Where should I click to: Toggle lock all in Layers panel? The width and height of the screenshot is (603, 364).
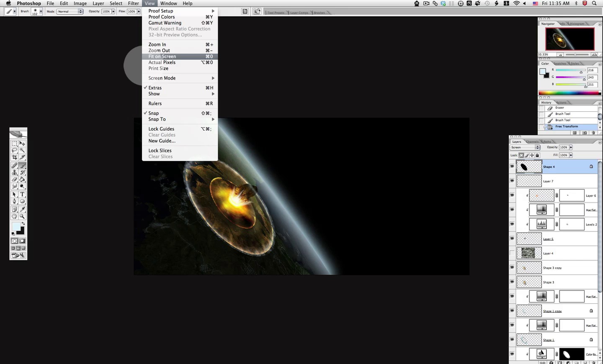(537, 155)
